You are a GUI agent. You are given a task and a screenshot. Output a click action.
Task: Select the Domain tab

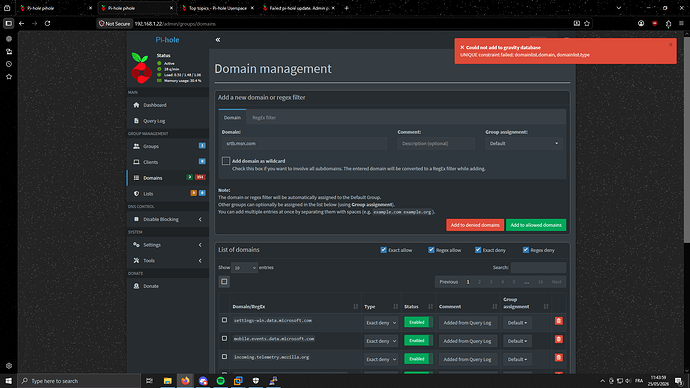(232, 117)
